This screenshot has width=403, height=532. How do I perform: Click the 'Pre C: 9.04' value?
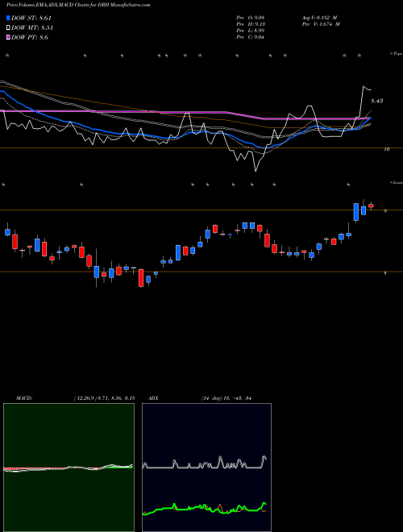pyautogui.click(x=251, y=37)
